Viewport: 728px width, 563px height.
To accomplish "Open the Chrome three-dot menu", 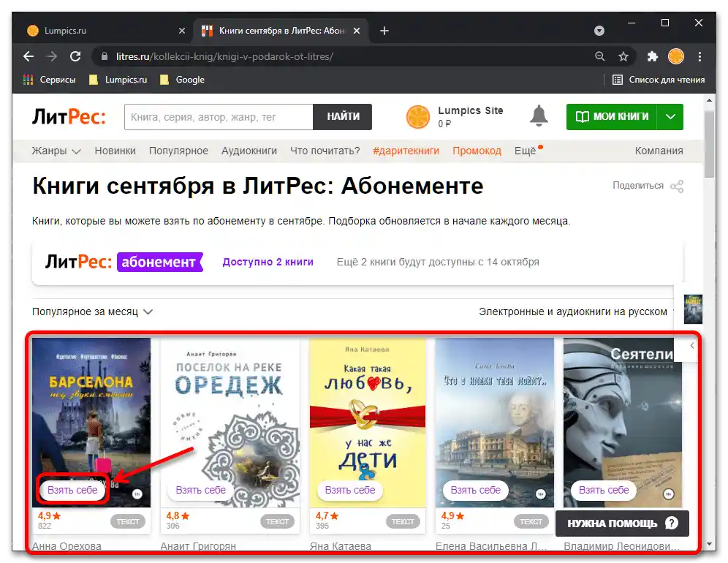I will click(x=699, y=57).
